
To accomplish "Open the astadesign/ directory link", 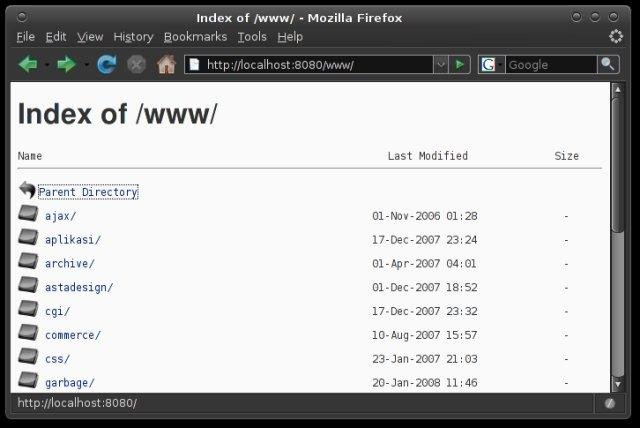I will coord(79,287).
